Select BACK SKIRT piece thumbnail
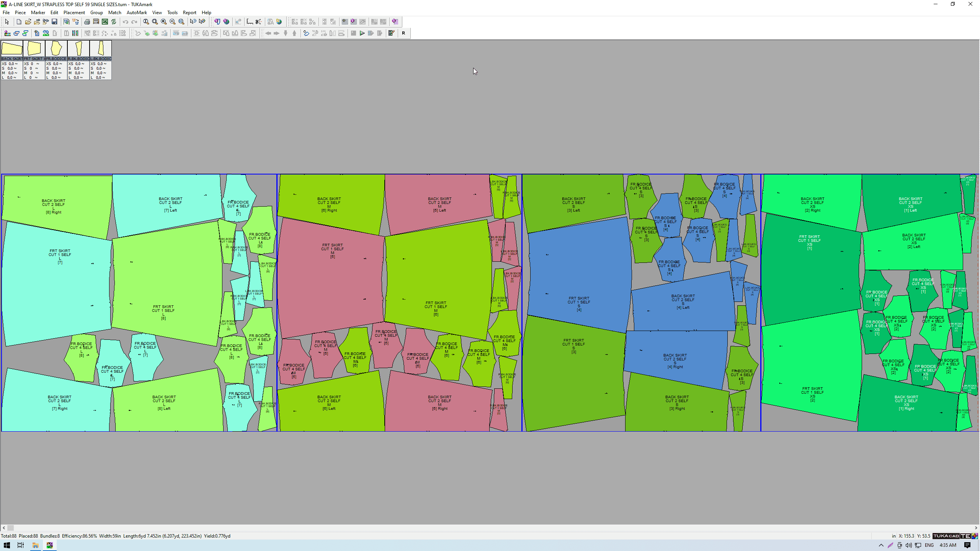This screenshot has height=551, width=980. coord(12,49)
